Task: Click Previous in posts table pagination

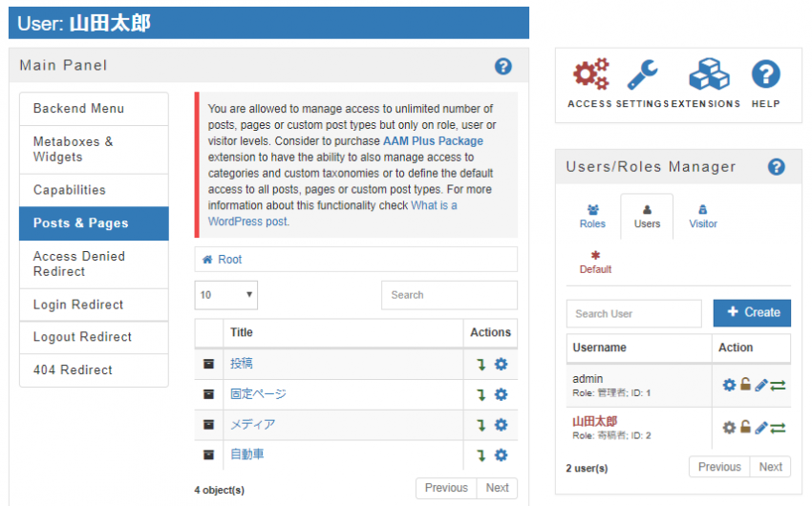Action: point(446,488)
